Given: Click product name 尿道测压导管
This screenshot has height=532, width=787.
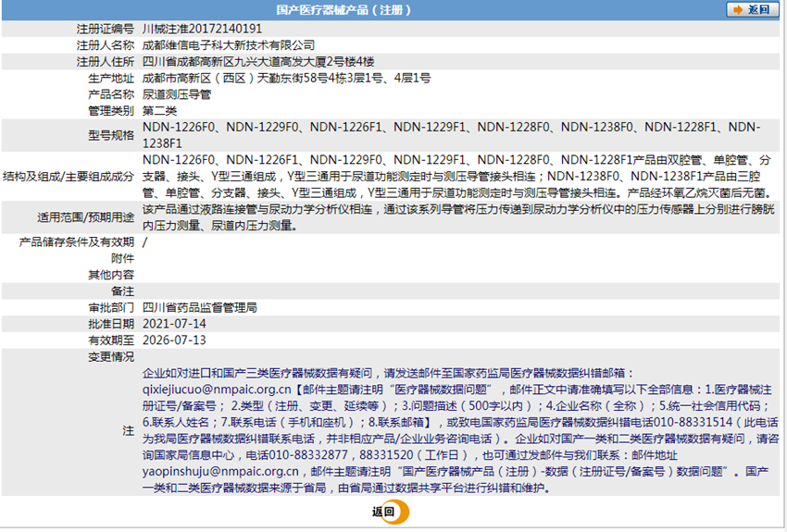Looking at the screenshot, I should click(177, 94).
